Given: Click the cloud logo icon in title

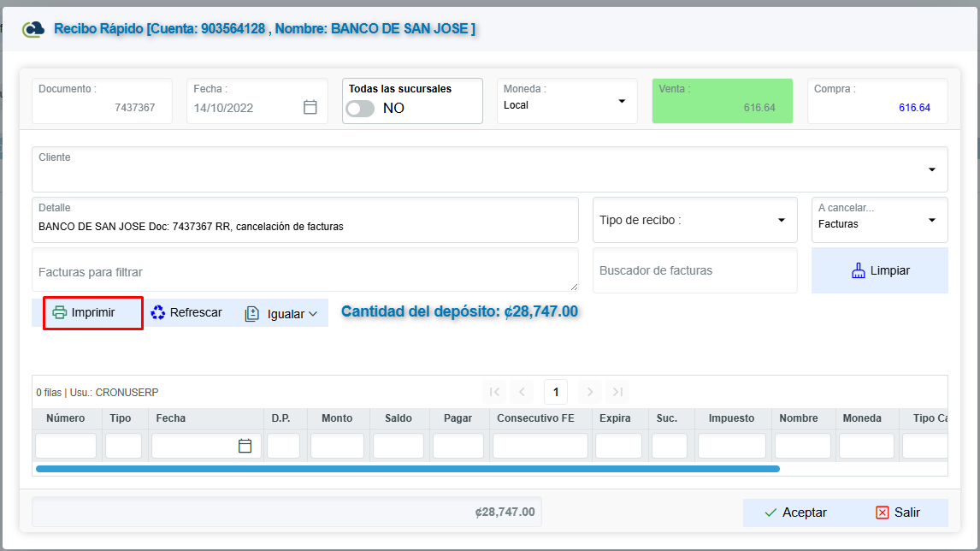Looking at the screenshot, I should pos(33,29).
